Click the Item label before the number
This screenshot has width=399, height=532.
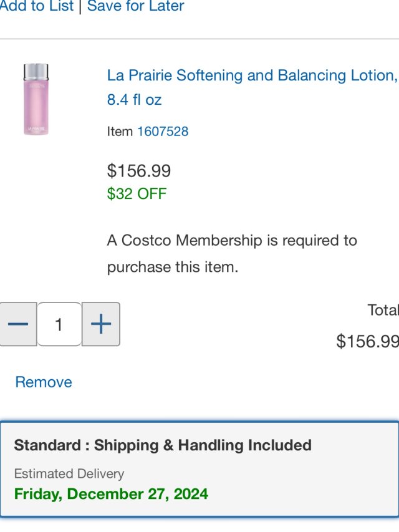click(120, 132)
